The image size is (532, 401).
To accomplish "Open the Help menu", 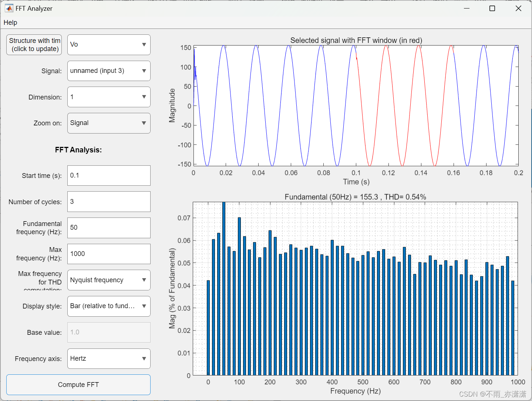I will click(10, 23).
